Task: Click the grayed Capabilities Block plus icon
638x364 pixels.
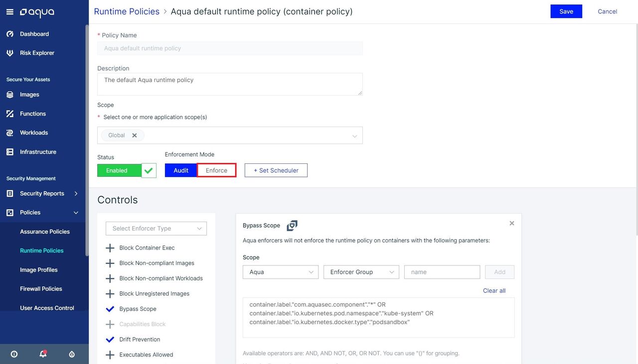Action: (110, 324)
